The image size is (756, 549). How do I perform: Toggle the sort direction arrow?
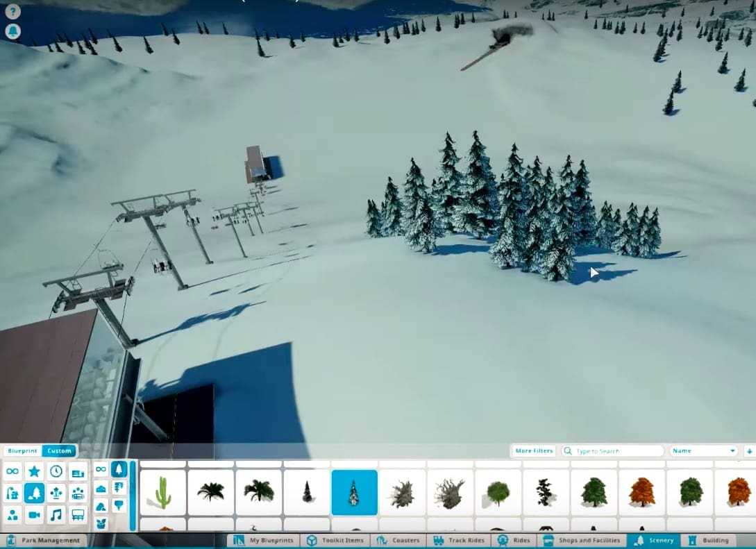[x=749, y=451]
